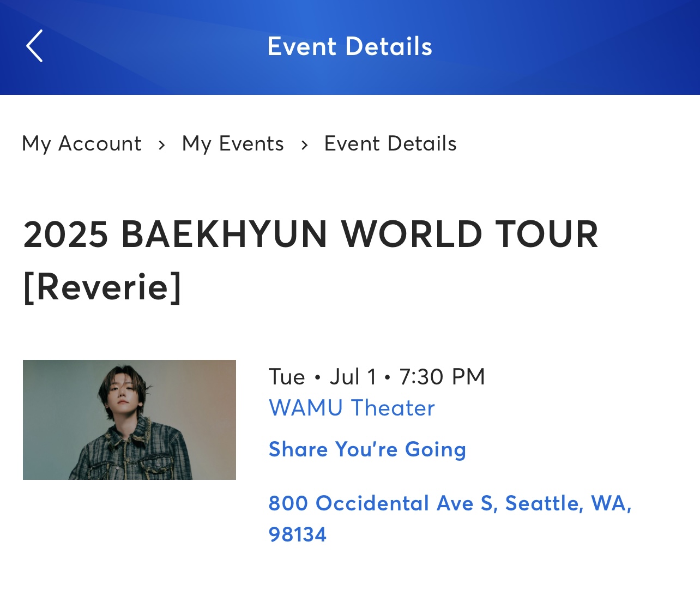Click the jacket area of event photo

click(131, 453)
